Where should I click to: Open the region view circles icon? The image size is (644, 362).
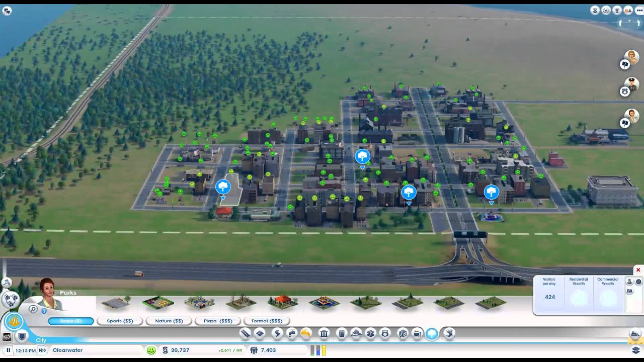coord(11,300)
